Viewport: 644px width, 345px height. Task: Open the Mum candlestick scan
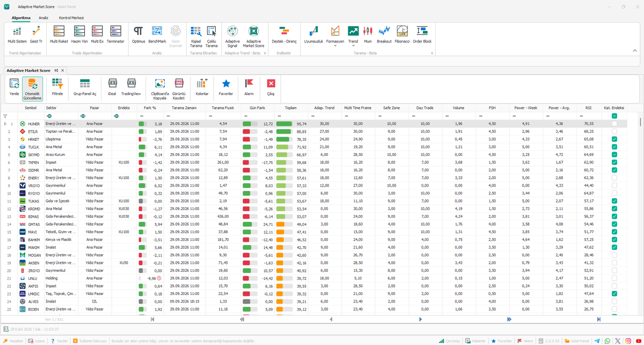pyautogui.click(x=368, y=35)
